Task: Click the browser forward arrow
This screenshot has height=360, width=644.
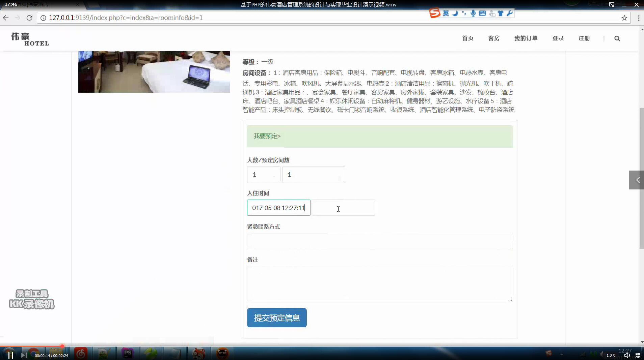Action: [x=18, y=18]
